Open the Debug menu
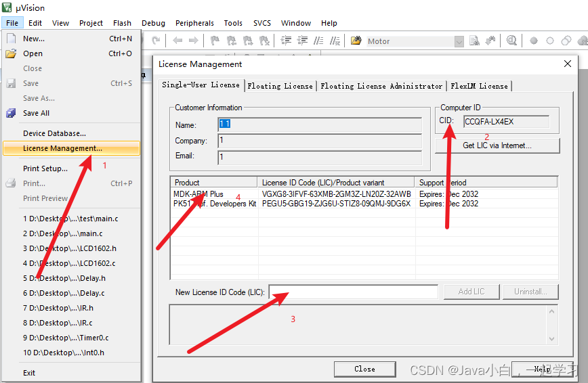Image resolution: width=588 pixels, height=383 pixels. pyautogui.click(x=153, y=23)
